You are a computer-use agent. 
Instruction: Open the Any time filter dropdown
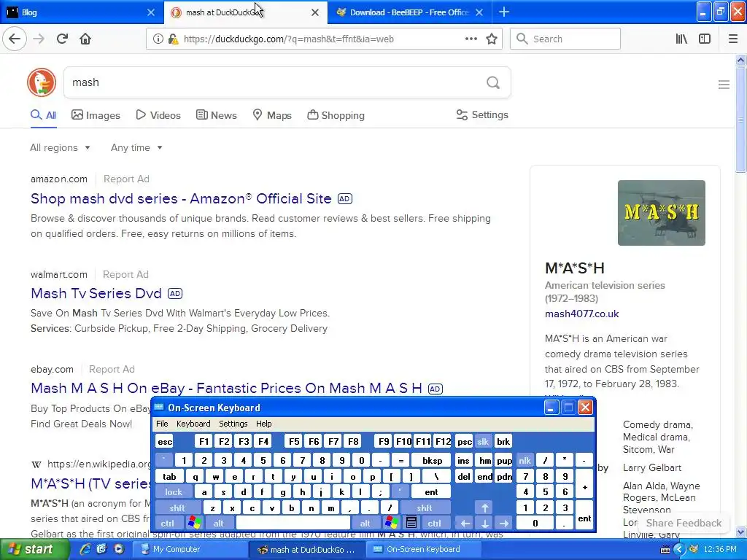pos(136,147)
